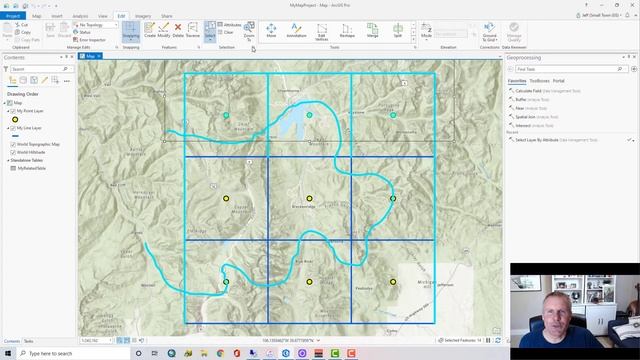Open the Calculate Field tool
The height and width of the screenshot is (360, 640).
click(544, 91)
